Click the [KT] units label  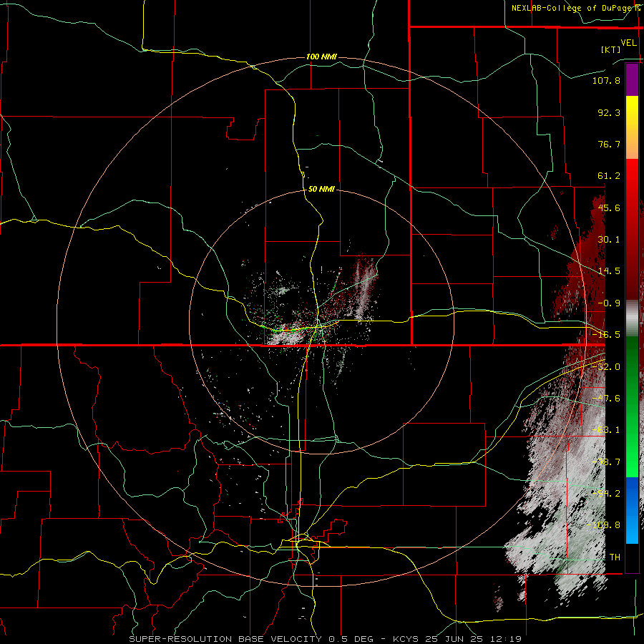tap(611, 49)
